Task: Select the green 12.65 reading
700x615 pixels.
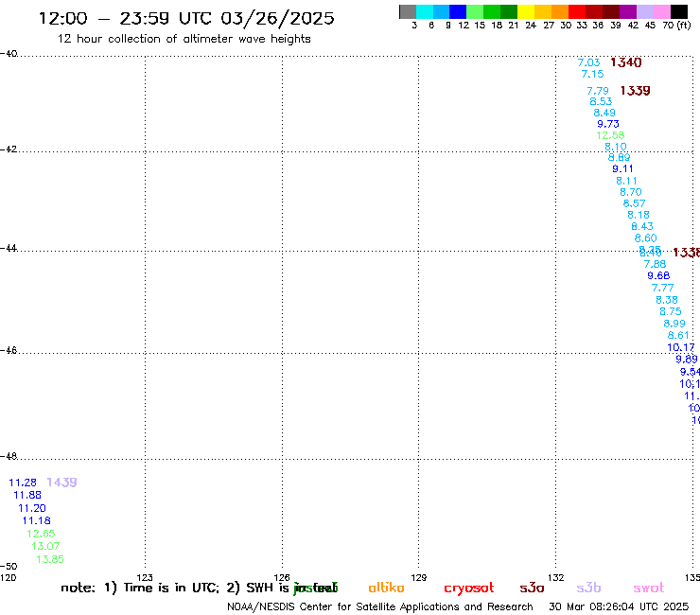Action: point(41,534)
